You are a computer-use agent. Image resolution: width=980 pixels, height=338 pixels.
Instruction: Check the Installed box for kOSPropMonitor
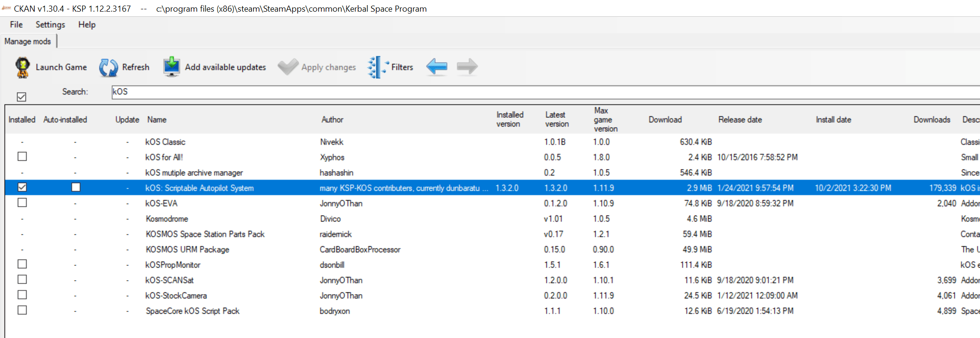click(22, 264)
